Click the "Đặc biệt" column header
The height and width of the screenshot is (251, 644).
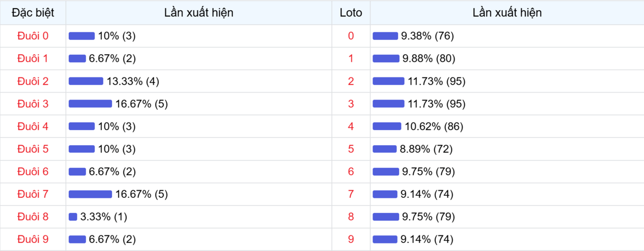[33, 13]
